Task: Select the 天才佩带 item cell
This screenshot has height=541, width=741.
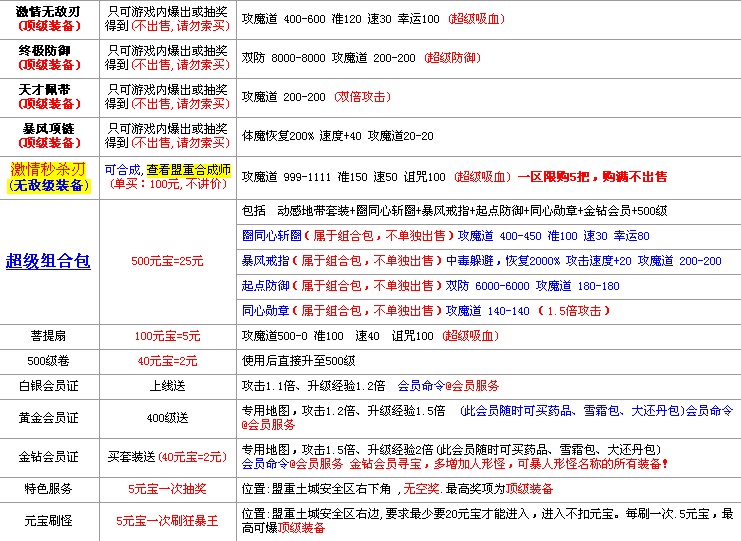Action: click(x=49, y=96)
